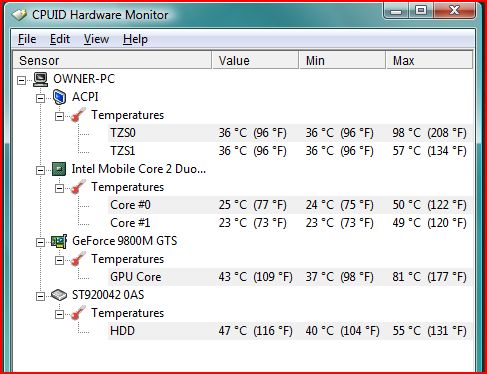Collapse the OWNER-PC root node
The height and width of the screenshot is (374, 487).
21,80
